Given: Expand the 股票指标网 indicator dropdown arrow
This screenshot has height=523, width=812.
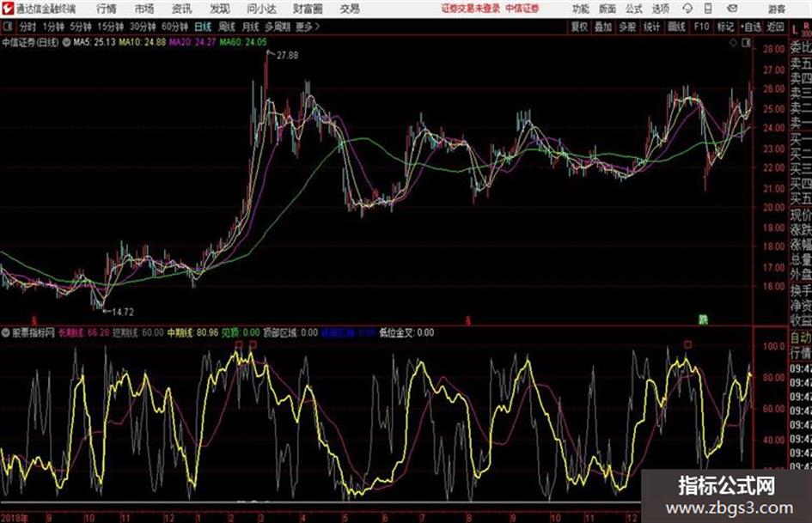Looking at the screenshot, I should tap(6, 333).
